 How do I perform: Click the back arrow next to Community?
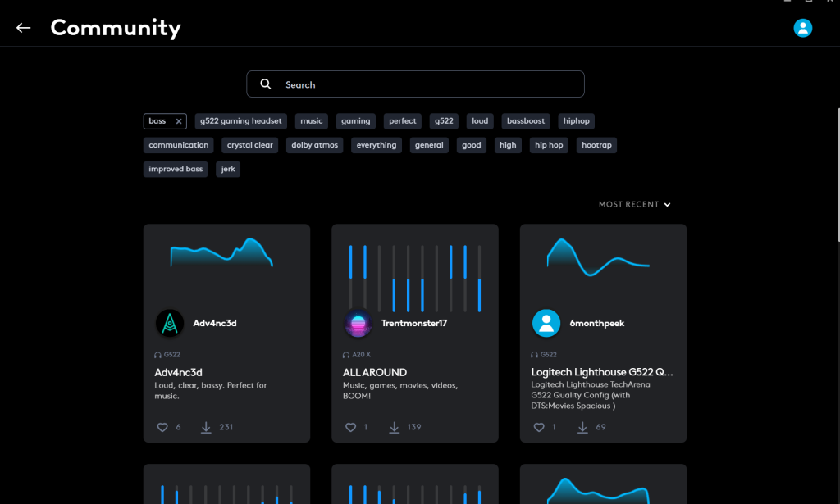tap(23, 28)
